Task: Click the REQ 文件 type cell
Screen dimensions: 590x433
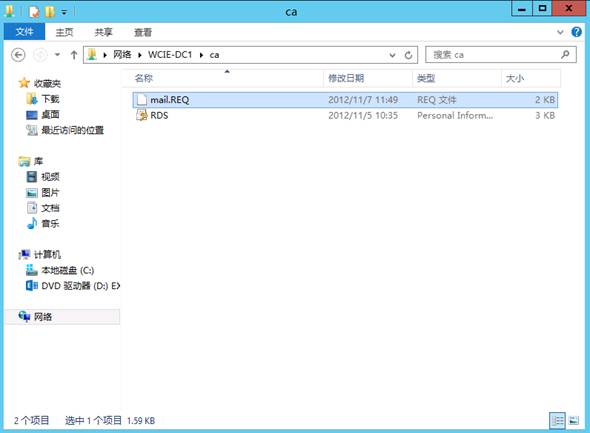Action: point(436,100)
